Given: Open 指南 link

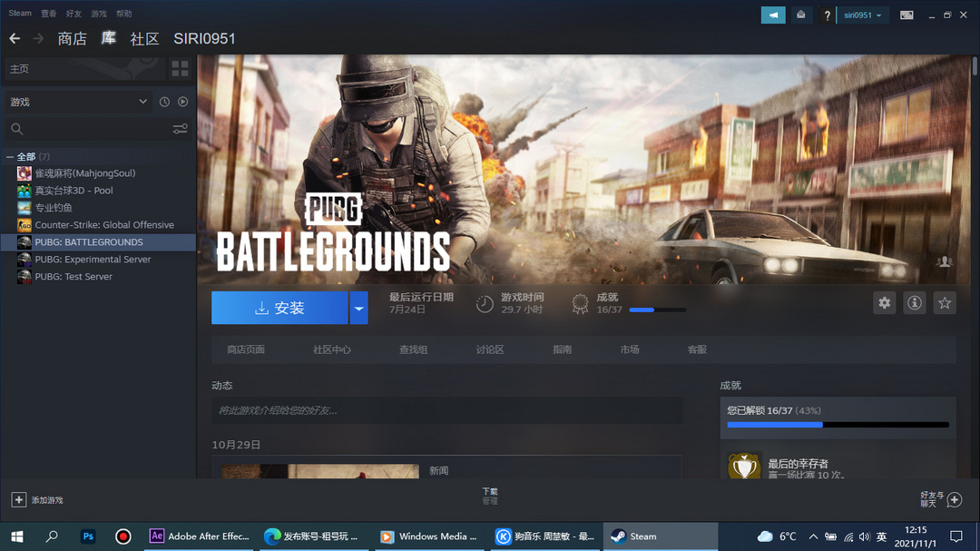Looking at the screenshot, I should pyautogui.click(x=562, y=349).
